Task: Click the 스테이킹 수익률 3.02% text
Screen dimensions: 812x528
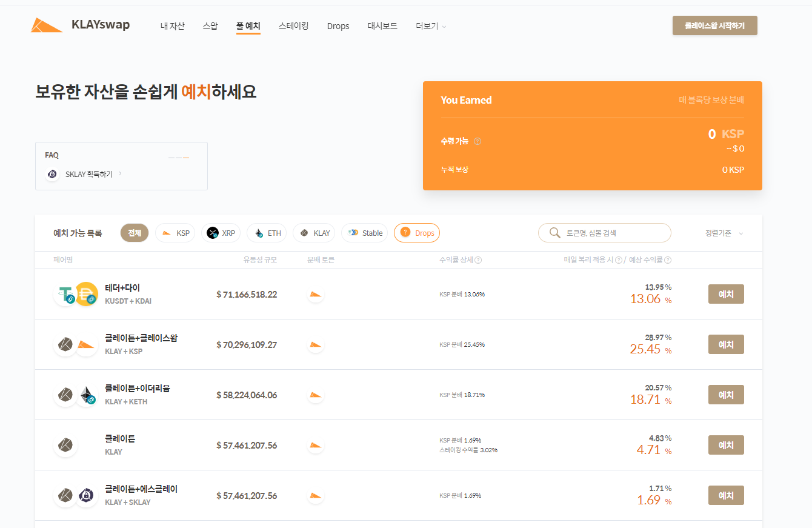Action: 468,450
